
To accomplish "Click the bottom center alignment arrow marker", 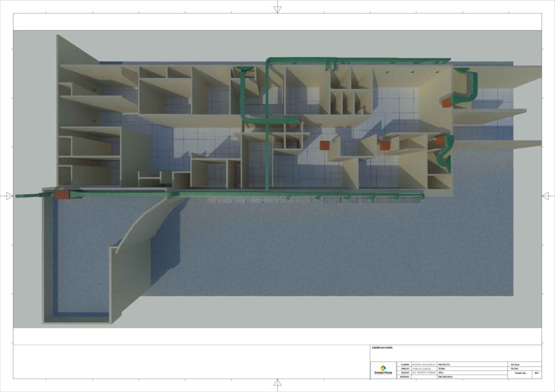I will point(277,382).
